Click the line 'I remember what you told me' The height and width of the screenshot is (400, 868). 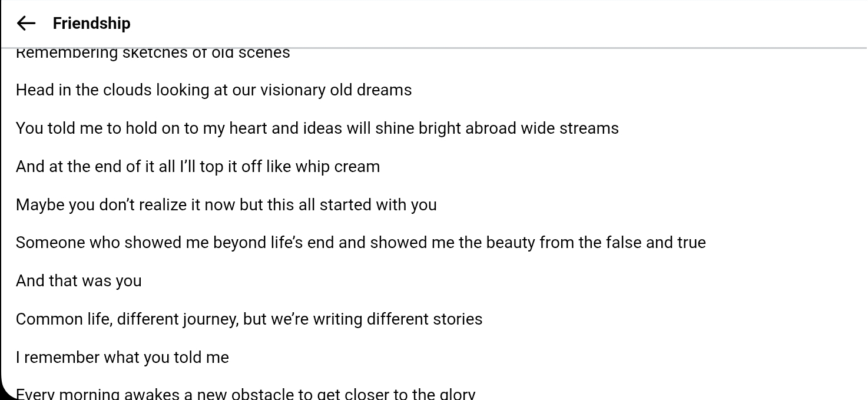click(x=122, y=358)
